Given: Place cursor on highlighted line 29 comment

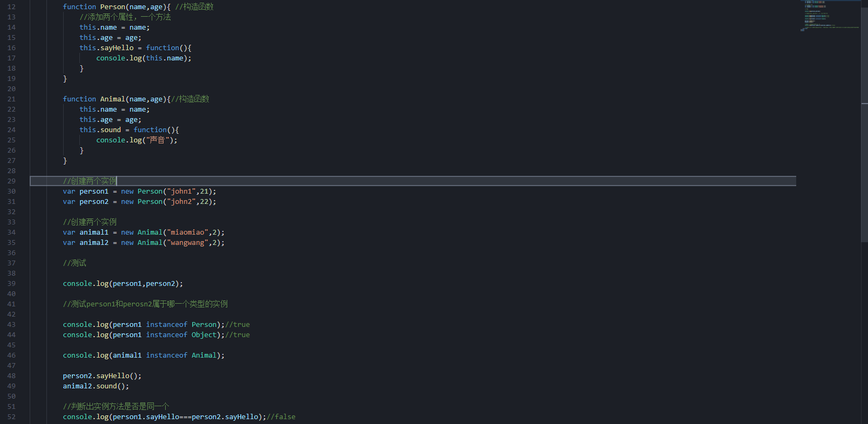Looking at the screenshot, I should tap(90, 181).
